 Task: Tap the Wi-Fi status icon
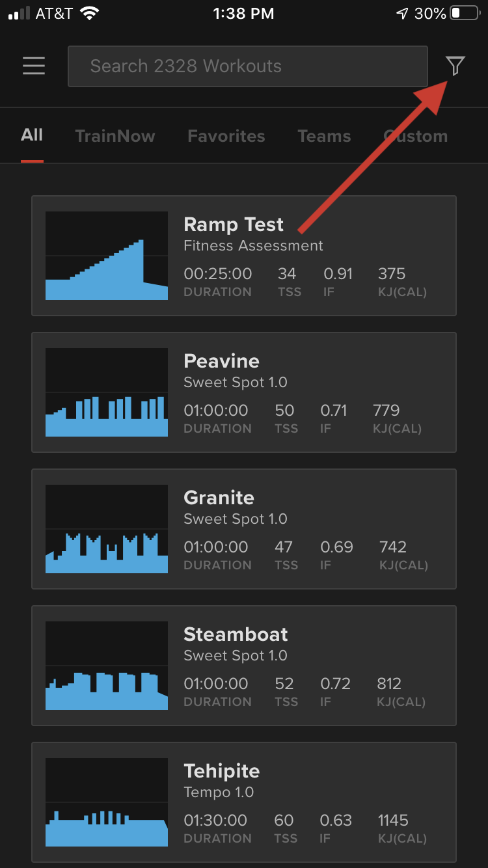89,13
